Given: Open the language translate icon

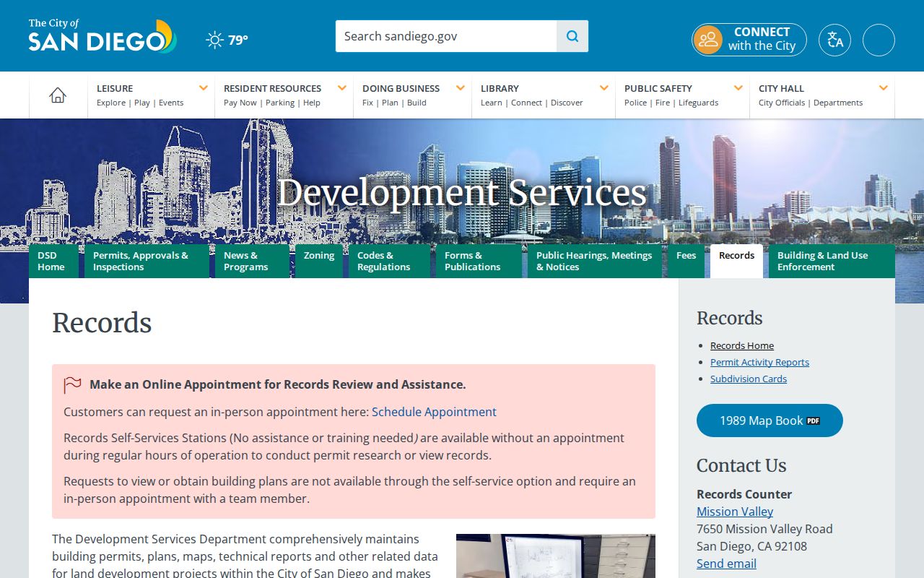Looking at the screenshot, I should pyautogui.click(x=834, y=40).
